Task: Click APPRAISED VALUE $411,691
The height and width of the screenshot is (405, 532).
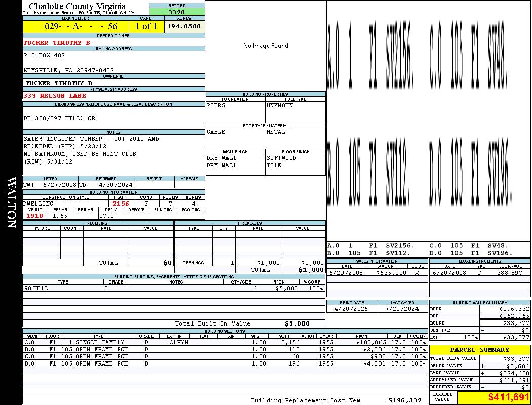Action: (x=514, y=381)
